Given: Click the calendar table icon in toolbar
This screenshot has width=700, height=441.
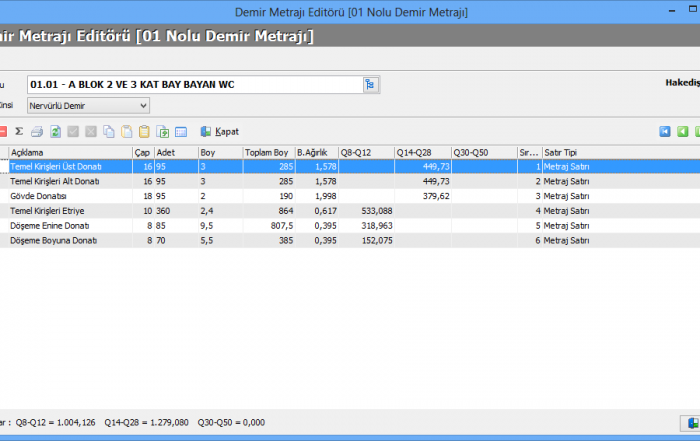Looking at the screenshot, I should (181, 131).
